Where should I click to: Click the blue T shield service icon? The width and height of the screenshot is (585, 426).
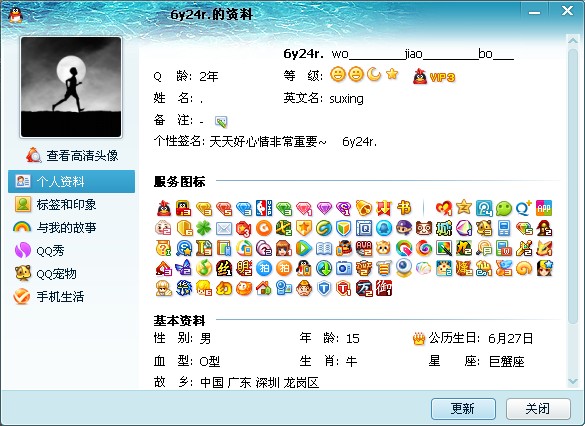324,288
